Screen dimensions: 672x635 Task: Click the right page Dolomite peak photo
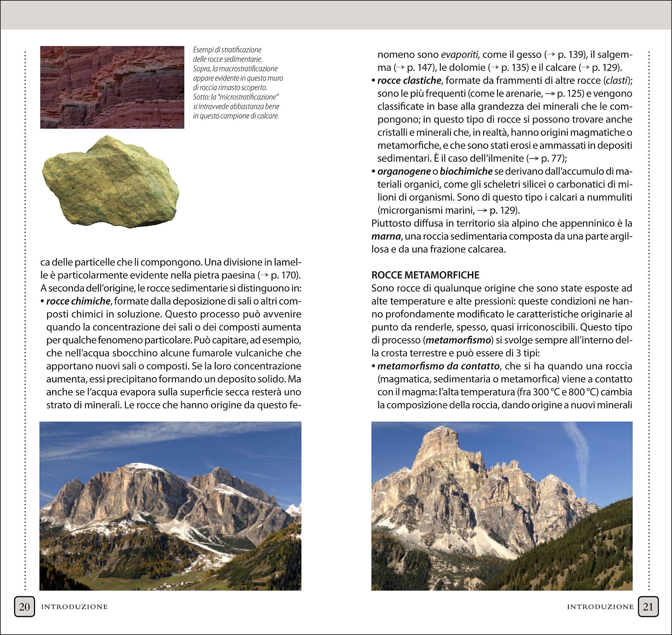pos(501,506)
